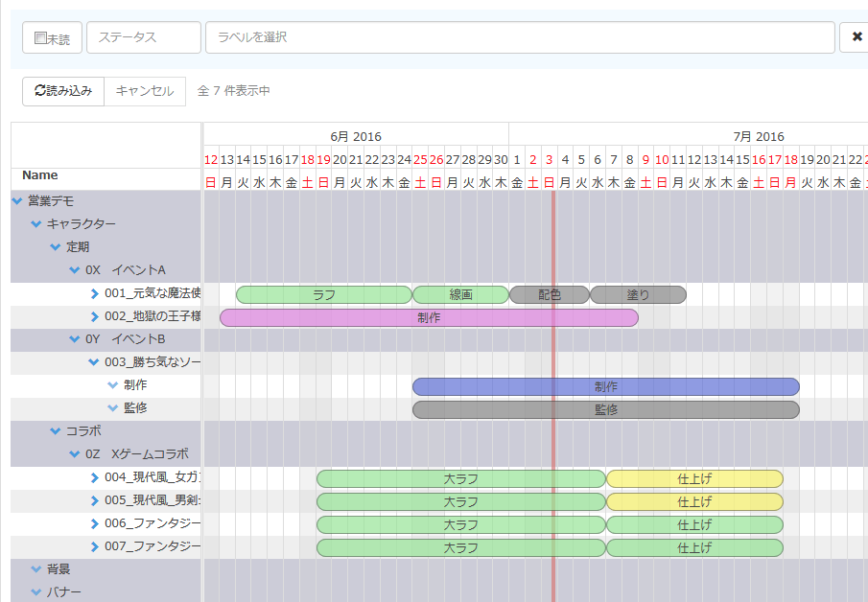
Task: Open the ステータス status filter selector
Action: pos(143,36)
